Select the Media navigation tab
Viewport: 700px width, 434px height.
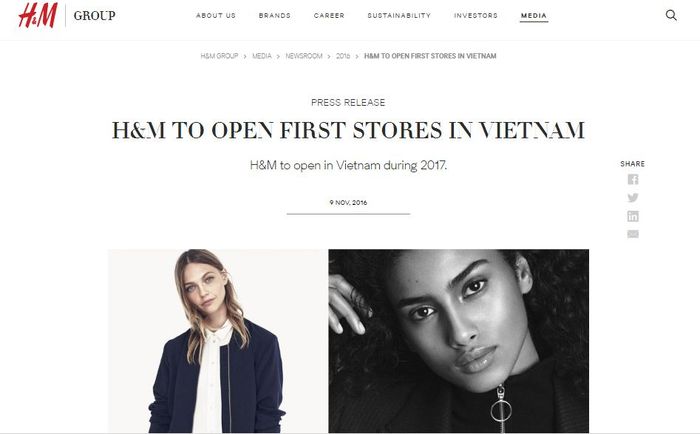534,16
